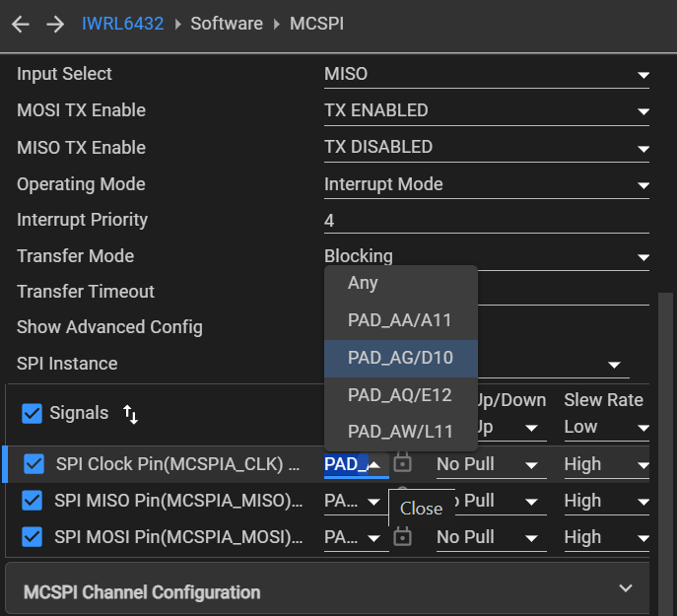
Task: Click the MCSPI breadcrumb
Action: (x=316, y=24)
